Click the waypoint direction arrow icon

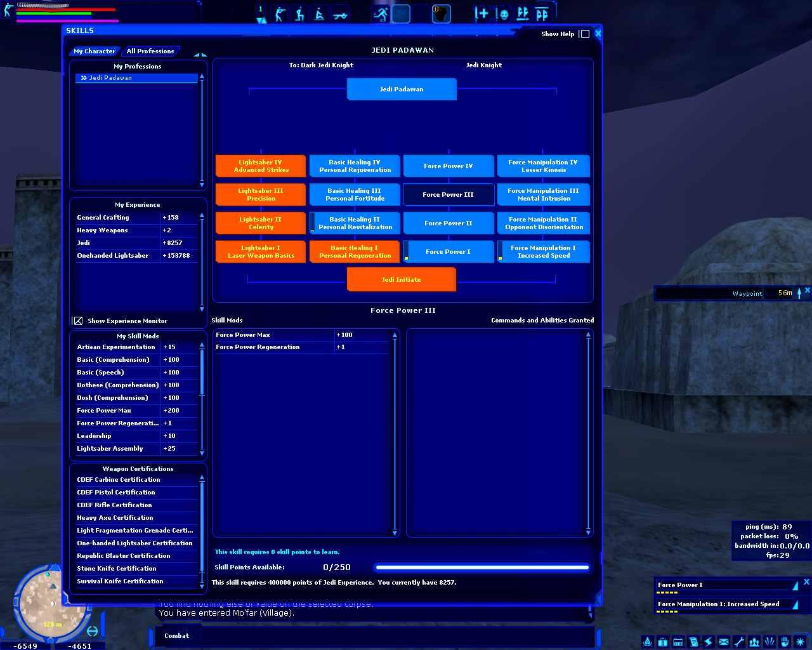click(x=799, y=293)
